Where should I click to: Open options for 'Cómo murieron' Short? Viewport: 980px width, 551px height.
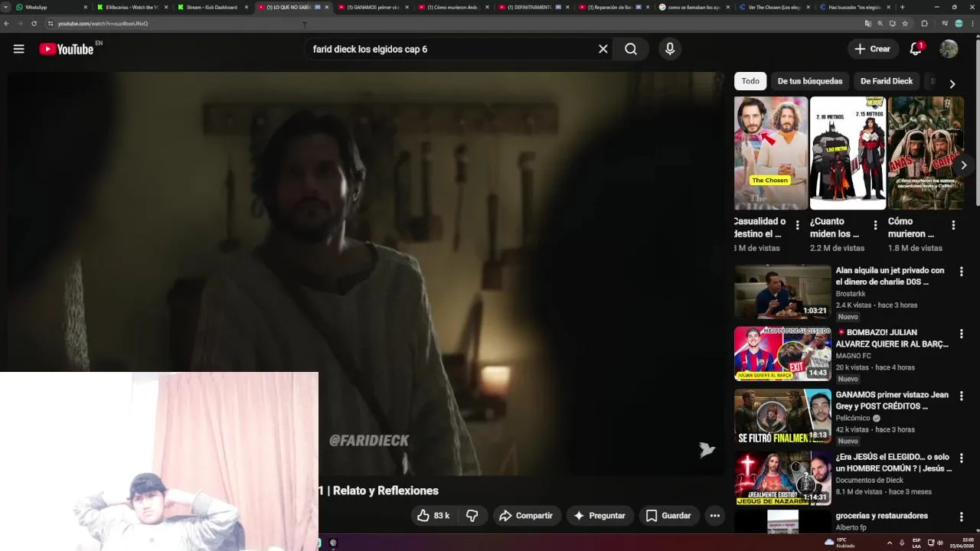pos(953,225)
